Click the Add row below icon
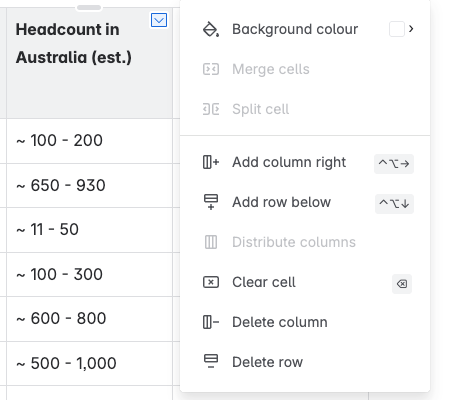The height and width of the screenshot is (400, 452). click(x=211, y=202)
